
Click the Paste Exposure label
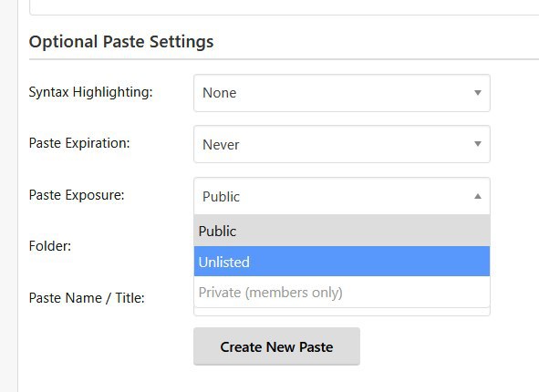77,195
